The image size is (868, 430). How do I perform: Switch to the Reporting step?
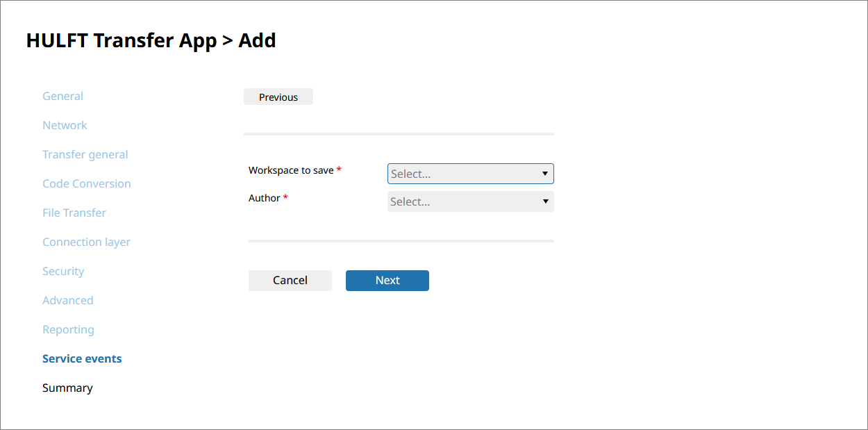tap(68, 330)
